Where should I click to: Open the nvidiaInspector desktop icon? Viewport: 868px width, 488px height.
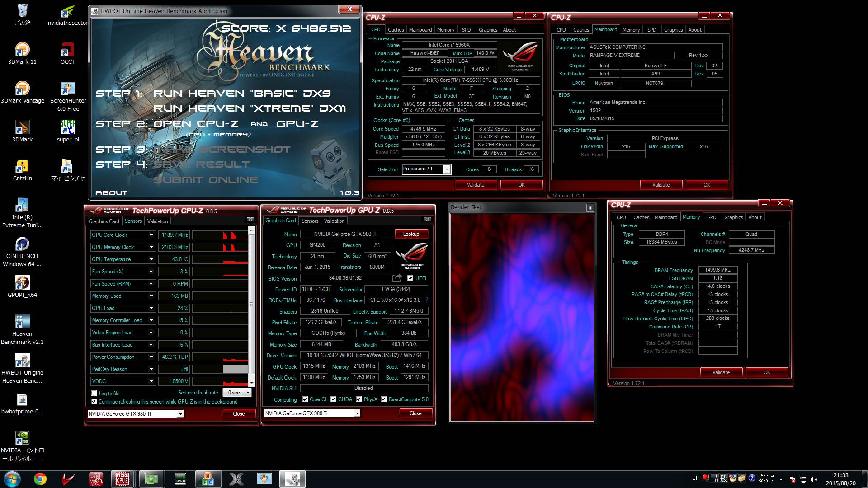[67, 15]
